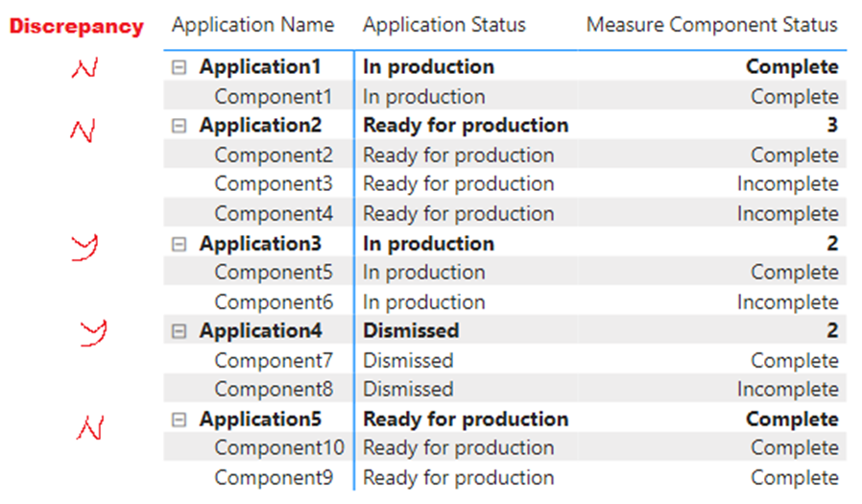Click Application3's measure value '2'
The image size is (862, 504).
832,244
